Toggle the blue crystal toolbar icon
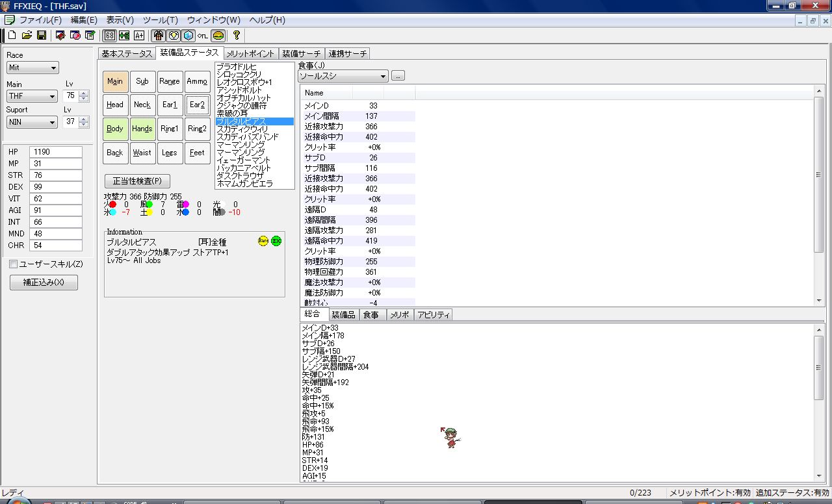The width and height of the screenshot is (832, 504). [x=188, y=35]
